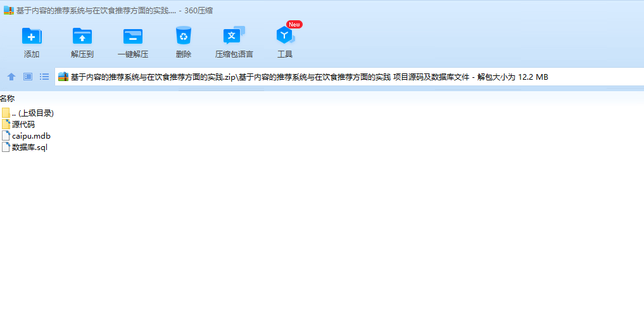Image resolution: width=644 pixels, height=321 pixels.
Task: Select the '.. (上级目录)' row text
Action: click(33, 113)
